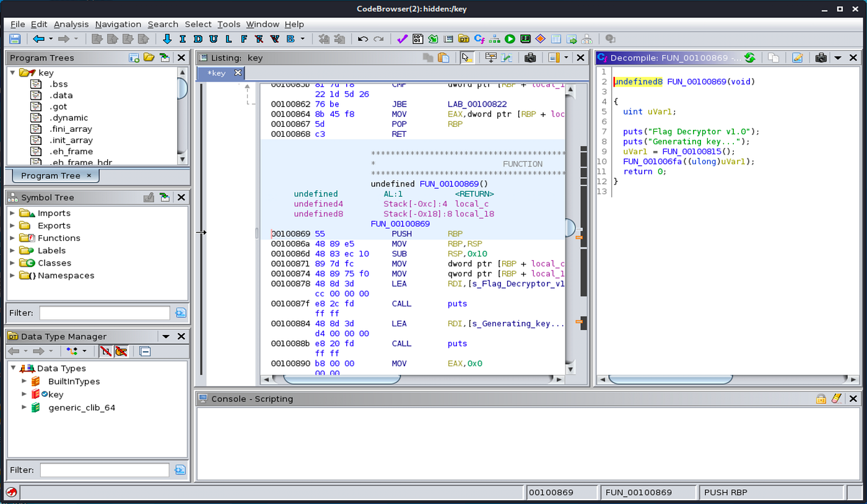Open the Function Graph diamond icon

pyautogui.click(x=539, y=38)
